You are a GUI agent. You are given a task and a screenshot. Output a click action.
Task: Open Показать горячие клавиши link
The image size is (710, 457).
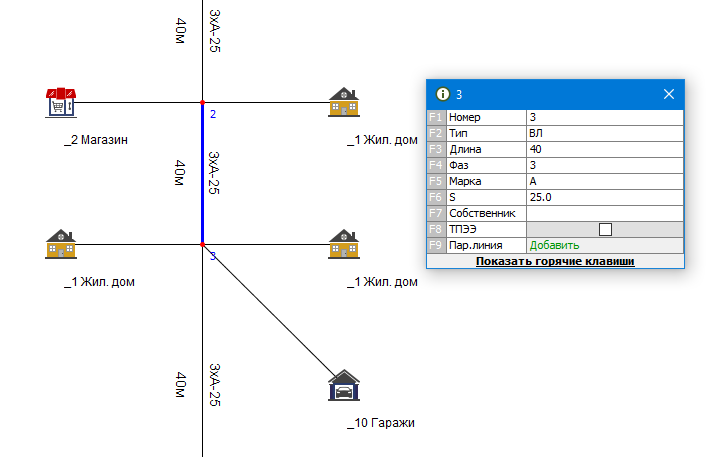click(555, 261)
